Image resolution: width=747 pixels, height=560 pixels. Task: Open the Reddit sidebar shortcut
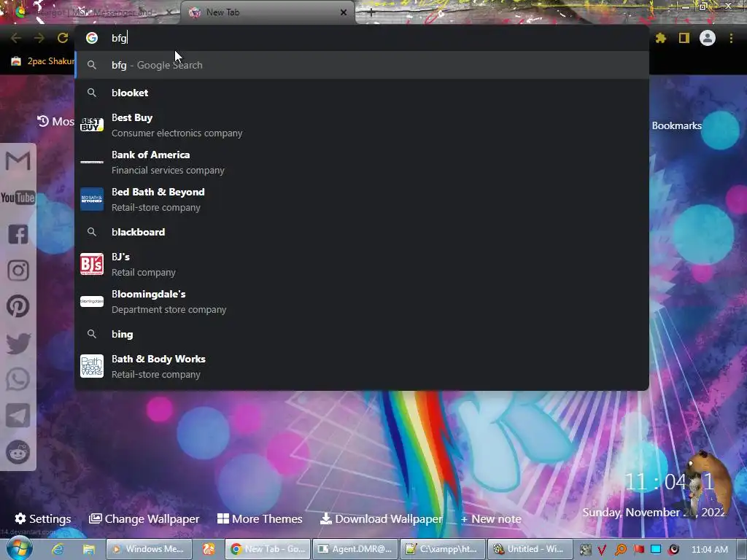tap(18, 452)
